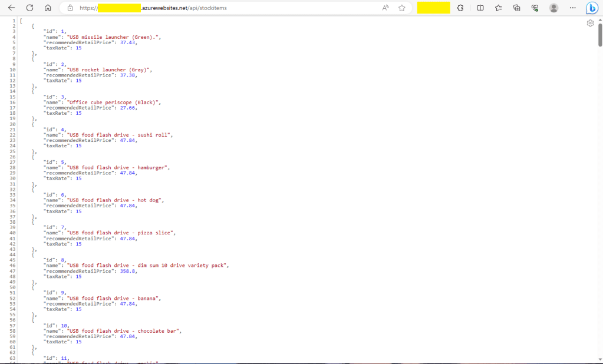Go to the browser Home page
603x364 pixels.
[48, 8]
